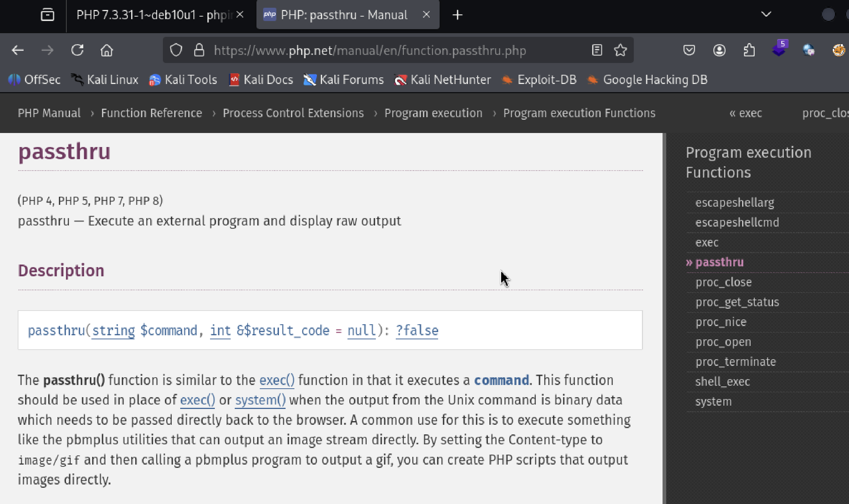This screenshot has width=849, height=504.
Task: Expand the list all tabs chevron
Action: pos(766,15)
